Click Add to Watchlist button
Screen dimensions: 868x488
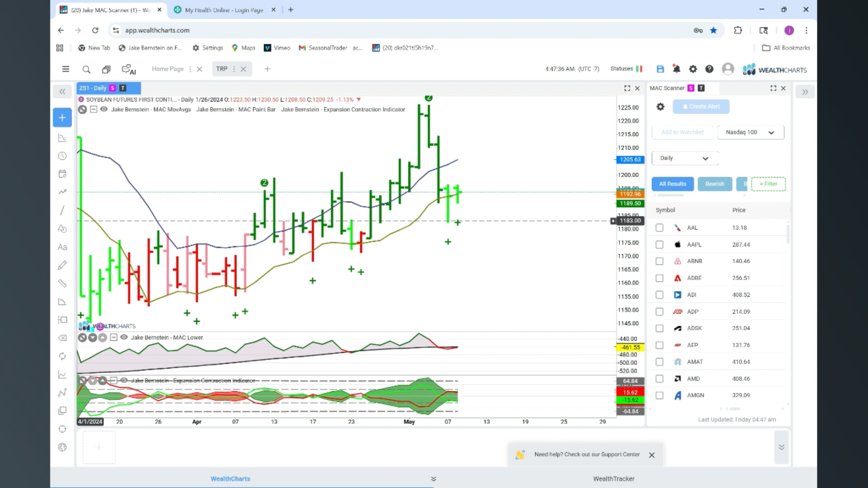coord(682,132)
